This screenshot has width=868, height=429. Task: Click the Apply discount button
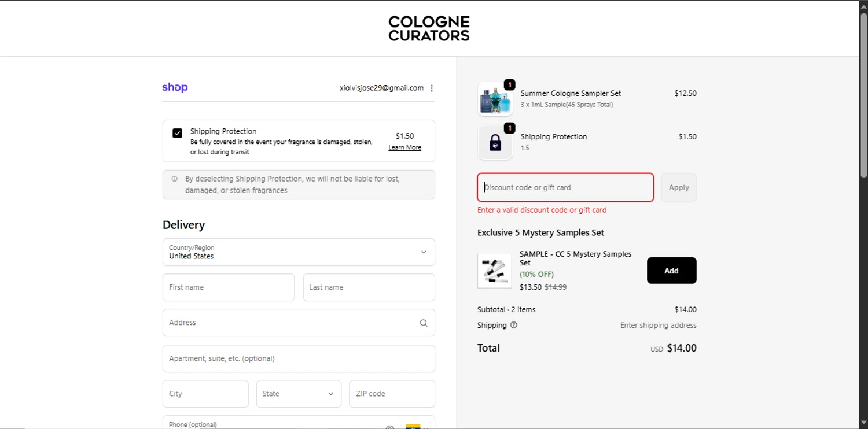click(x=679, y=188)
